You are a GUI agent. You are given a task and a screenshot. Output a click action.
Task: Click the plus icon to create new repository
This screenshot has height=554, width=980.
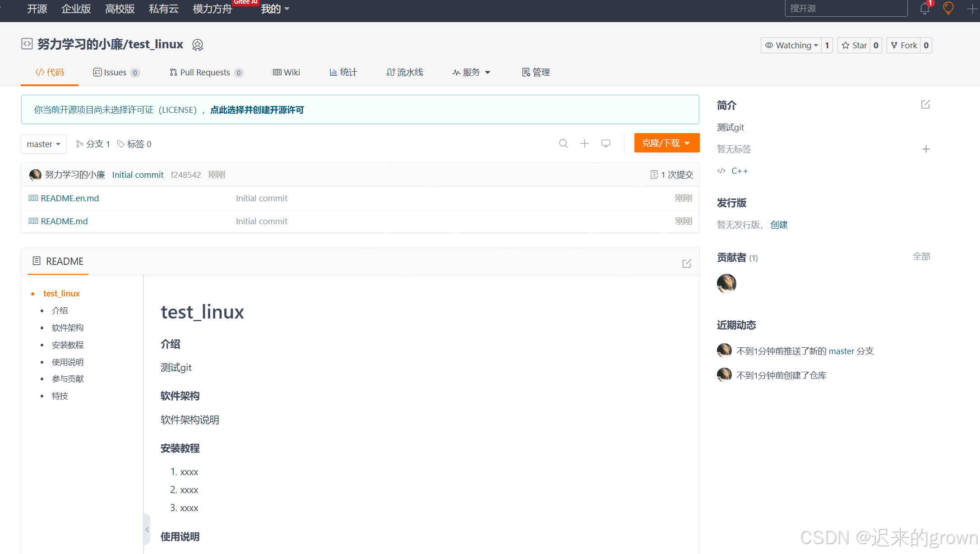click(972, 8)
